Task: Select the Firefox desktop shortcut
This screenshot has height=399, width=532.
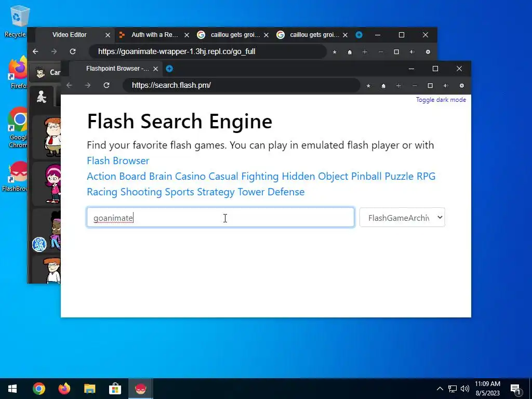Action: [18, 73]
